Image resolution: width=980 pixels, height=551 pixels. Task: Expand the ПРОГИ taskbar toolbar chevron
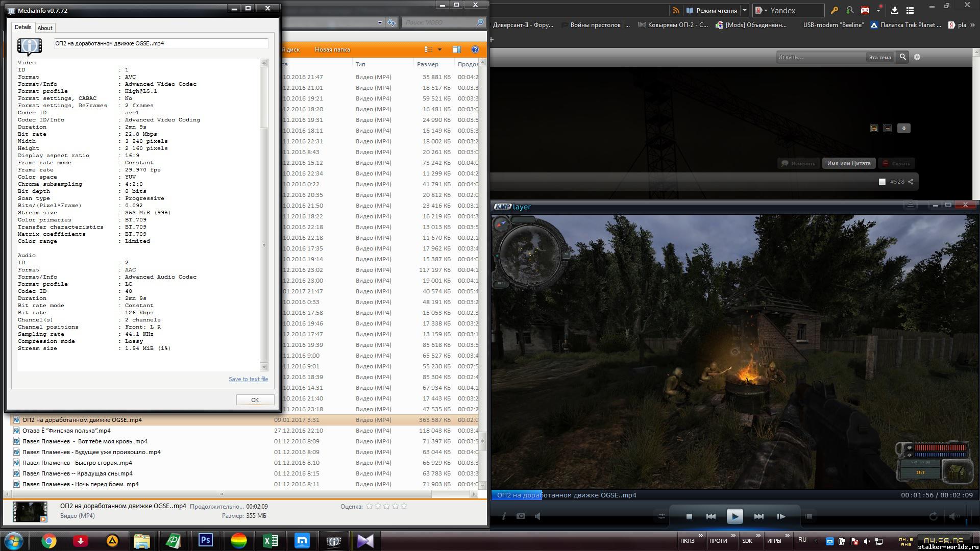click(x=734, y=536)
